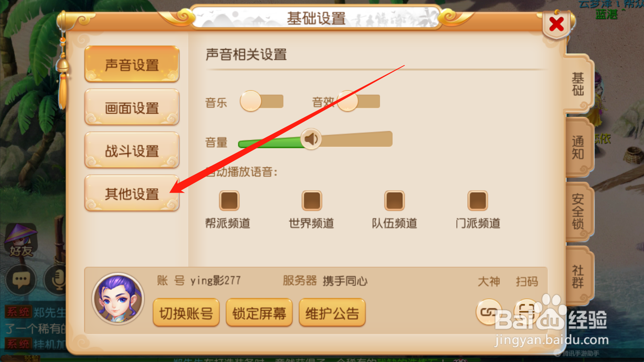Toggle the 音乐 music switch

[x=262, y=101]
